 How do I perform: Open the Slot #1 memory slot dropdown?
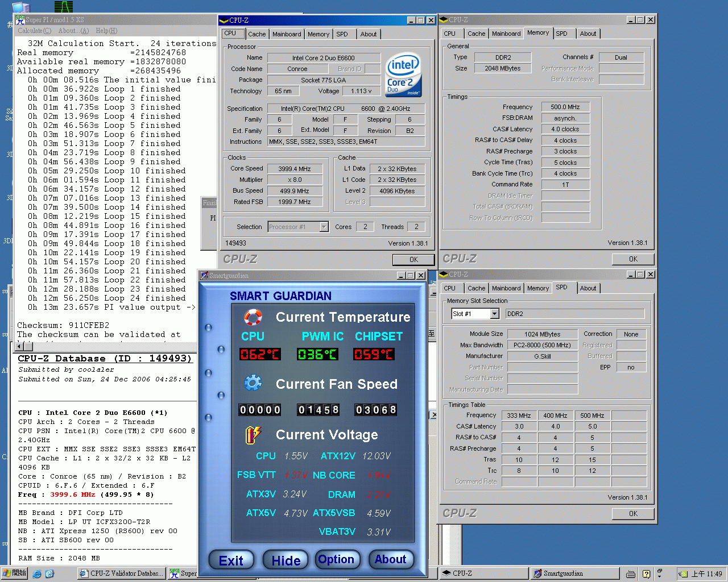pyautogui.click(x=494, y=314)
